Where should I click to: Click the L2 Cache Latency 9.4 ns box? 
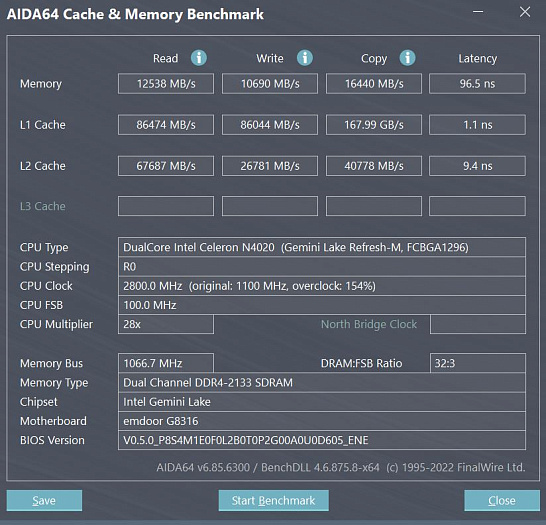[x=477, y=166]
